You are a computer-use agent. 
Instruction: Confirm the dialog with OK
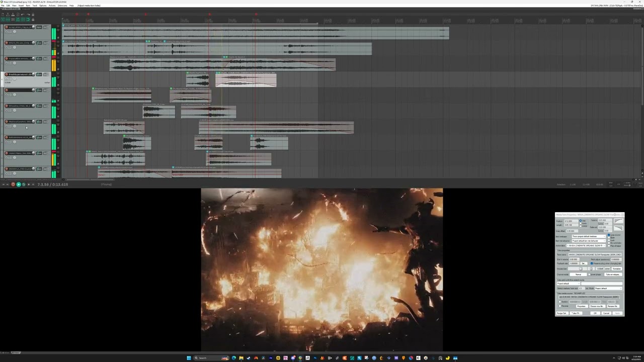coord(595,313)
